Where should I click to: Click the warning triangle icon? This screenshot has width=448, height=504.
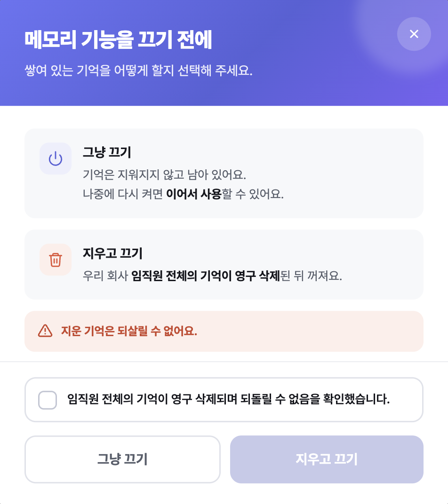(45, 331)
